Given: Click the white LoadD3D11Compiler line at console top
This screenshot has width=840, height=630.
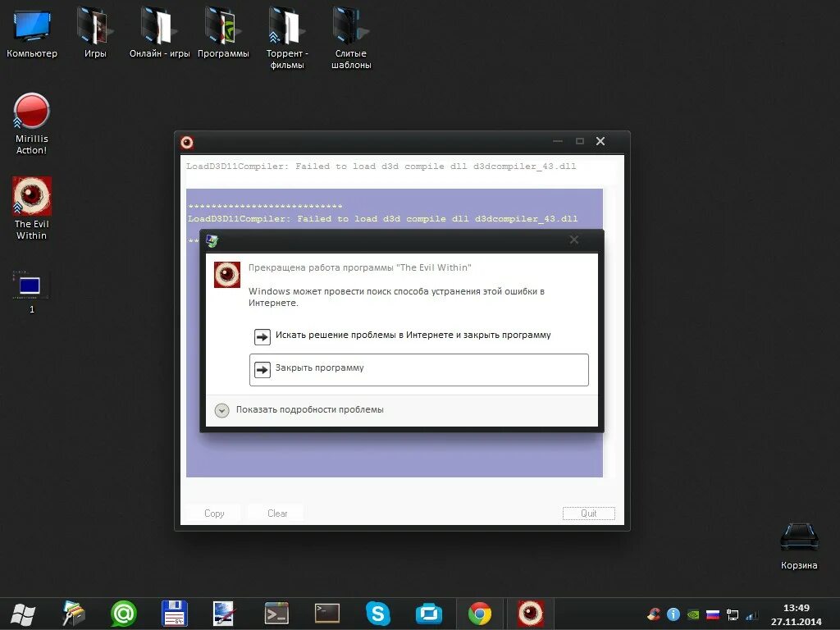Looking at the screenshot, I should [x=381, y=166].
